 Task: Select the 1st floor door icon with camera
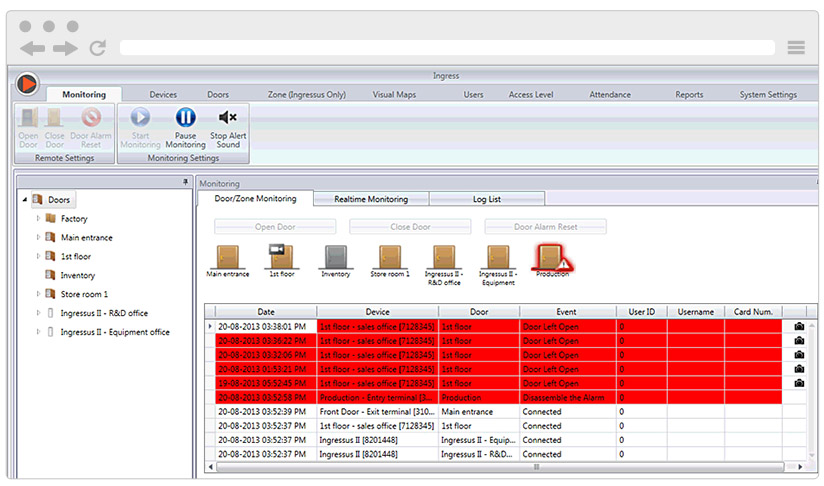pyautogui.click(x=282, y=257)
